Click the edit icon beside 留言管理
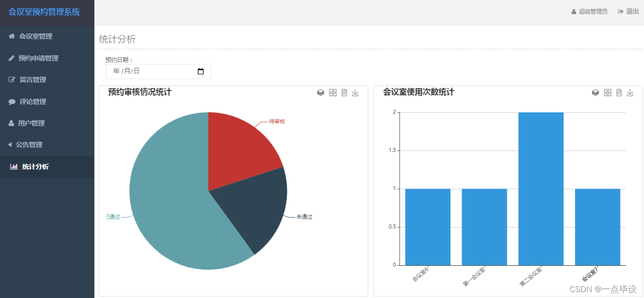This screenshot has height=298, width=644. (12, 80)
